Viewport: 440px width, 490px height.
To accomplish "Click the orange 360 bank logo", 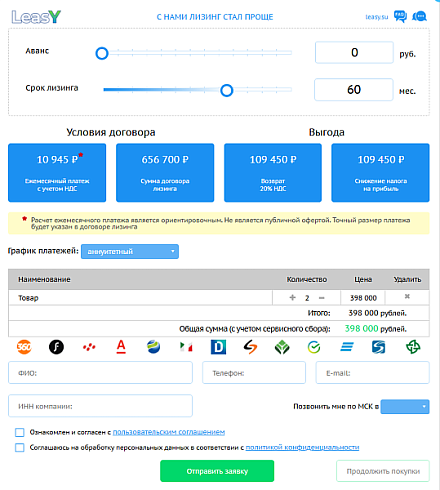I will (x=24, y=347).
